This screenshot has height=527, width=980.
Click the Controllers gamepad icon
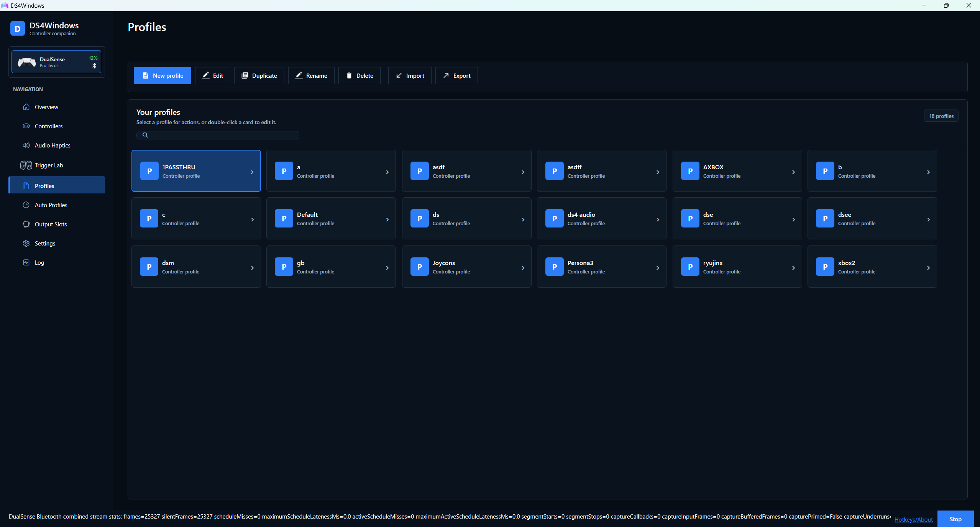pyautogui.click(x=26, y=126)
